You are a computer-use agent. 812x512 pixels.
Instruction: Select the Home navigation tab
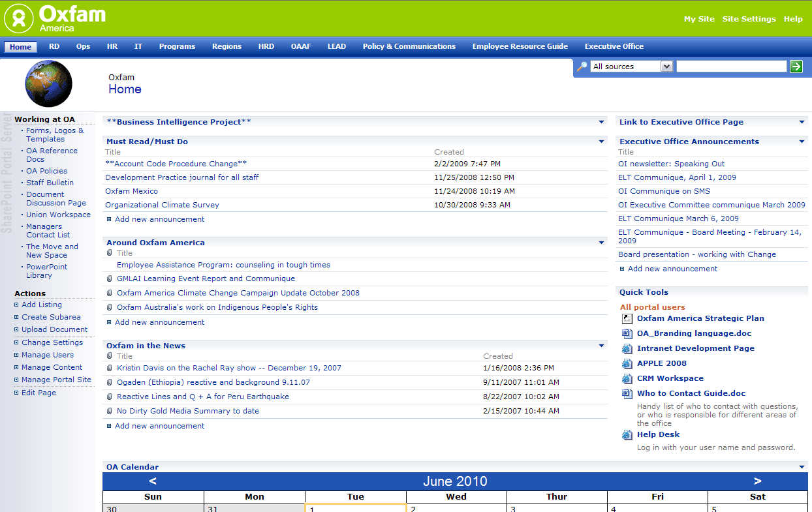(x=20, y=47)
